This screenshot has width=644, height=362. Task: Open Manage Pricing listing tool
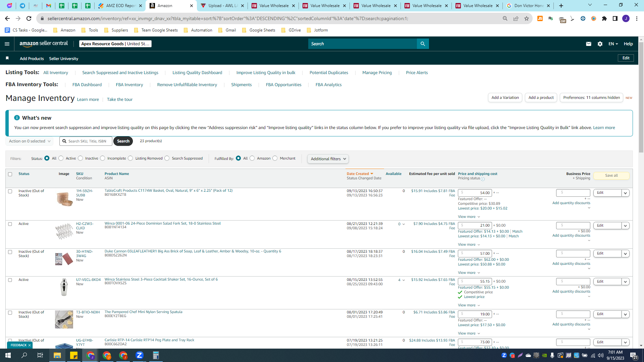[377, 73]
